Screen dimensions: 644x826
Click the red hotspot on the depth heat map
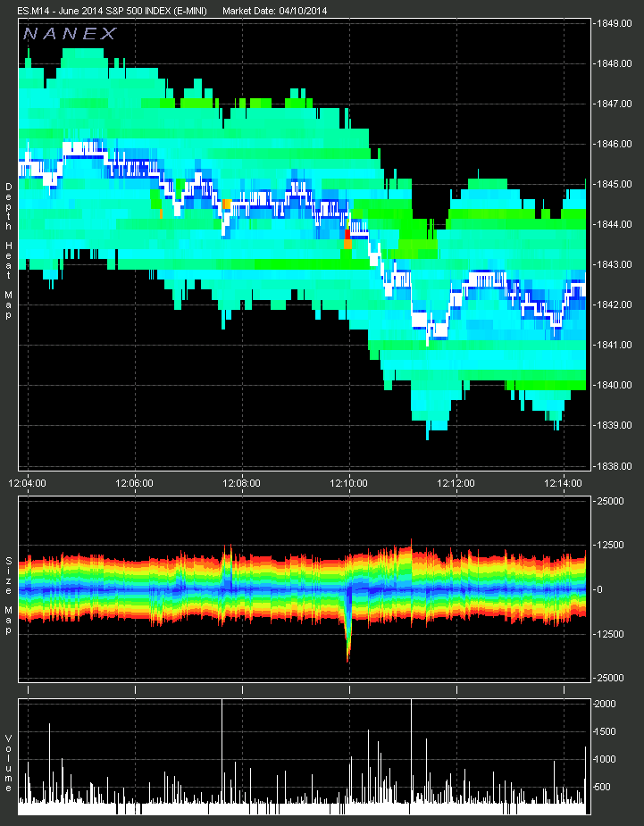coord(347,239)
